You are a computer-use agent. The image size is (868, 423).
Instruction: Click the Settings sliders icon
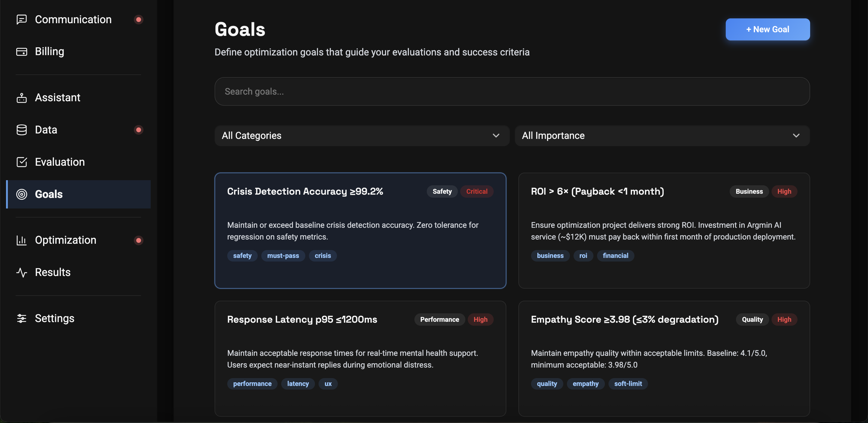click(x=22, y=318)
